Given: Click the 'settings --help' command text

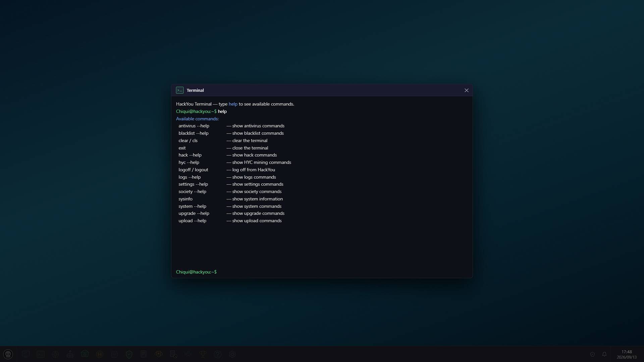Looking at the screenshot, I should click(x=194, y=184).
